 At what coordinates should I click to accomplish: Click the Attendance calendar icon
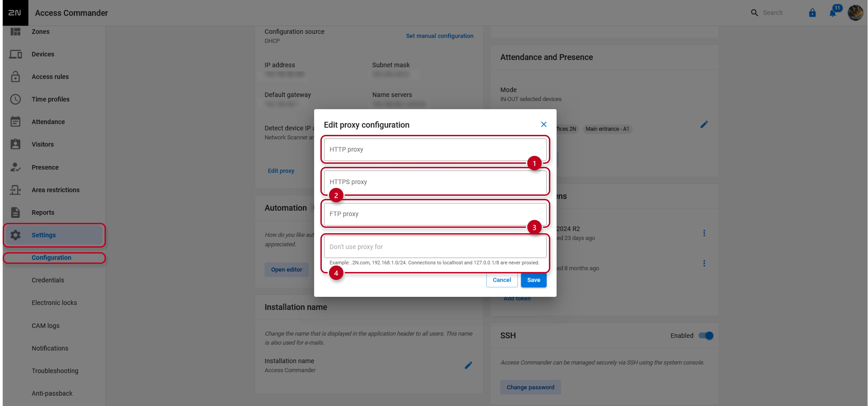16,121
